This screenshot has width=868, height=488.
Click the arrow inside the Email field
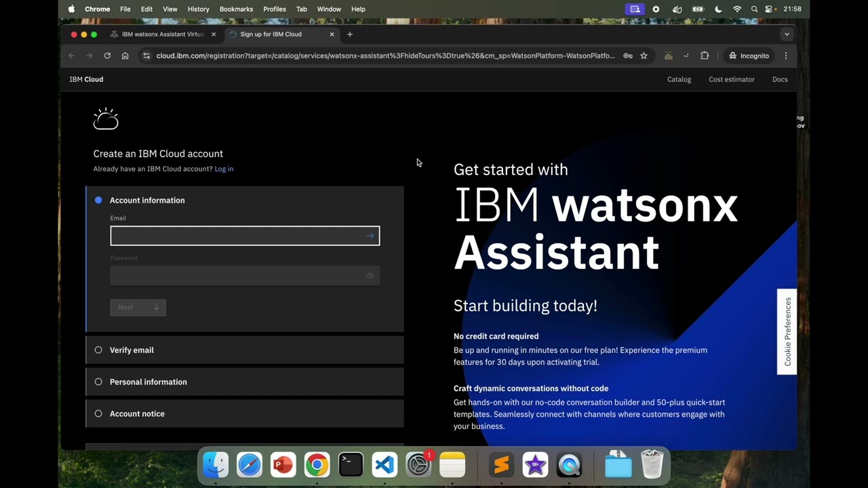[370, 236]
